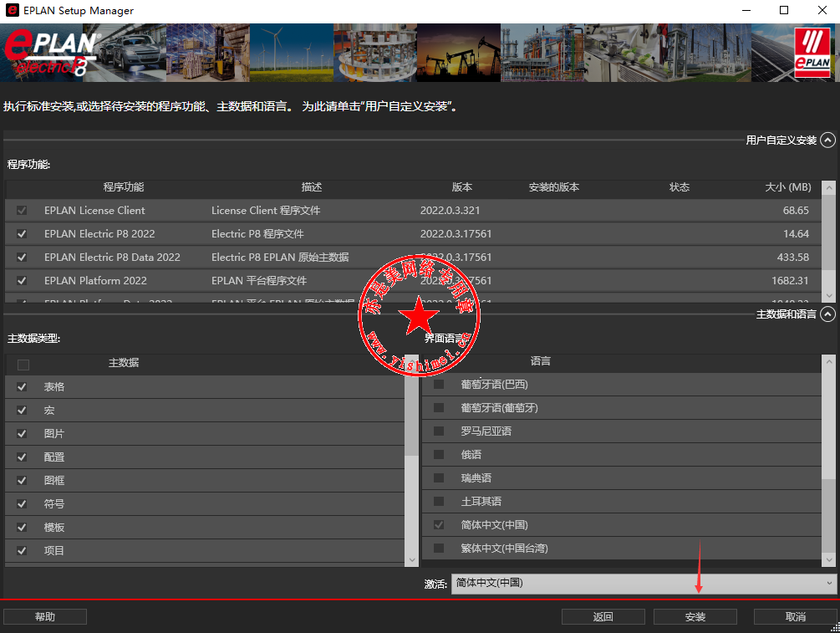Enable the 繁体中文(中国台湾) language checkbox
The width and height of the screenshot is (840, 633).
tap(439, 549)
